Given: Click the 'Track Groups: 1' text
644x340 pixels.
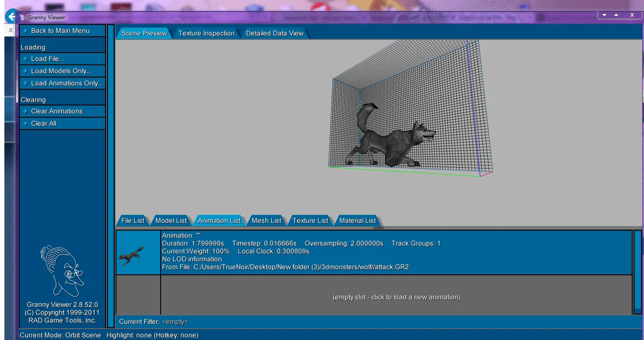Looking at the screenshot, I should pos(416,243).
